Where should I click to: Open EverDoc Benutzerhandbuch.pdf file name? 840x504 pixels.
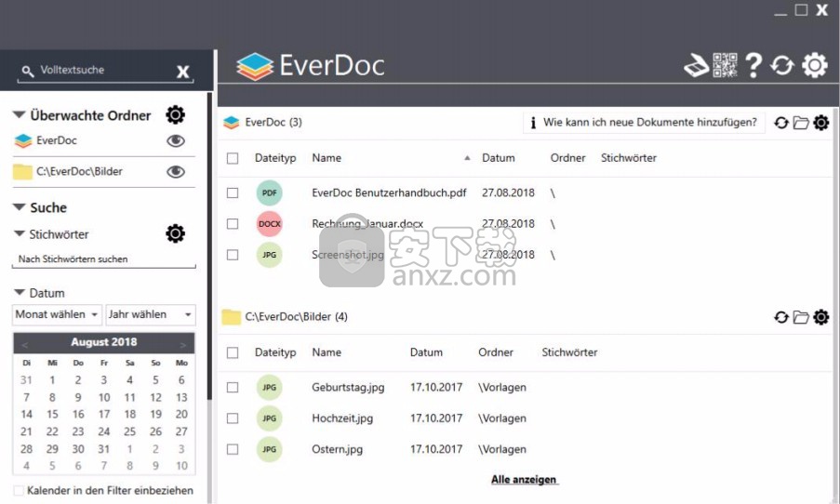click(389, 192)
